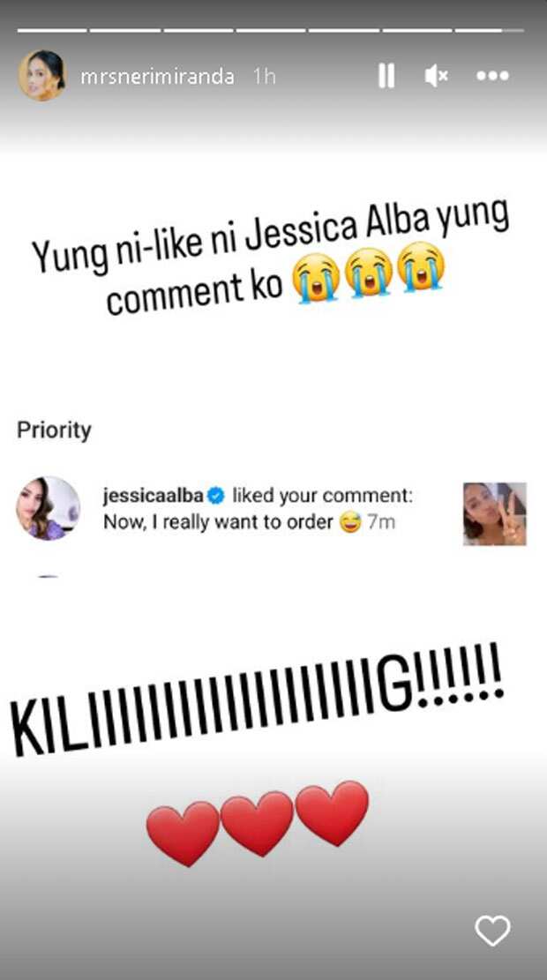Tap the middle red heart sticker

257,823
